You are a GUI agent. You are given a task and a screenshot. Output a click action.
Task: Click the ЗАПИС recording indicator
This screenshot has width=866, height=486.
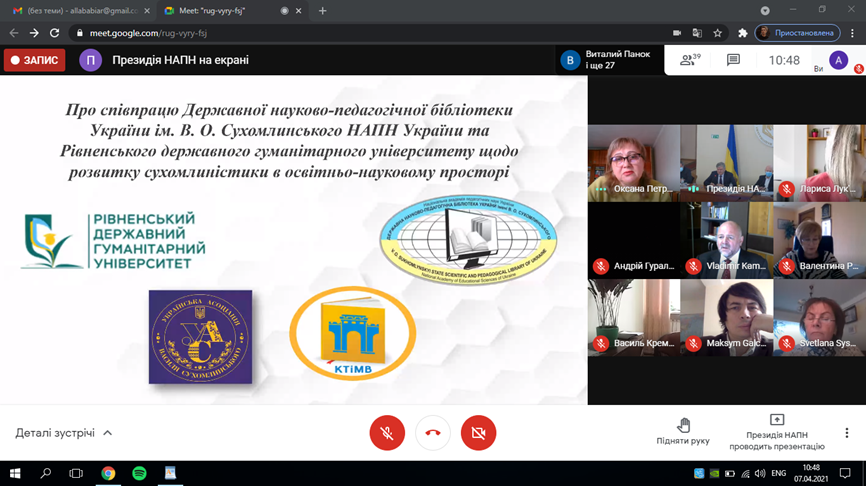point(35,60)
